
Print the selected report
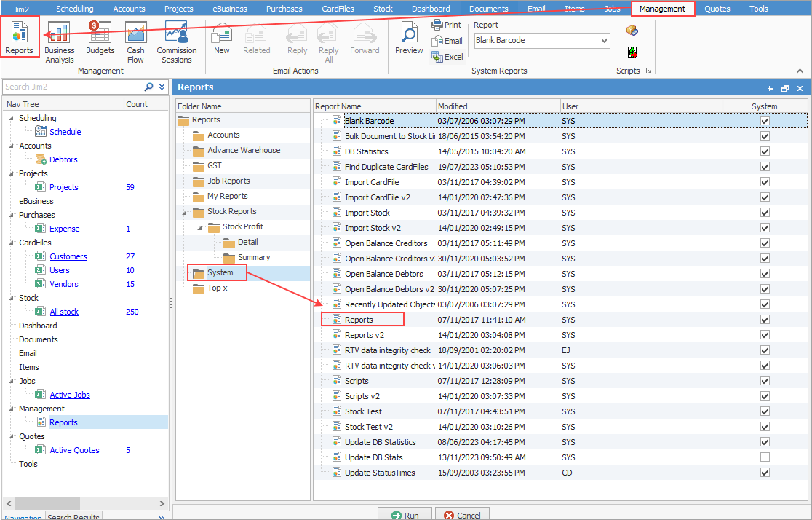tap(447, 24)
